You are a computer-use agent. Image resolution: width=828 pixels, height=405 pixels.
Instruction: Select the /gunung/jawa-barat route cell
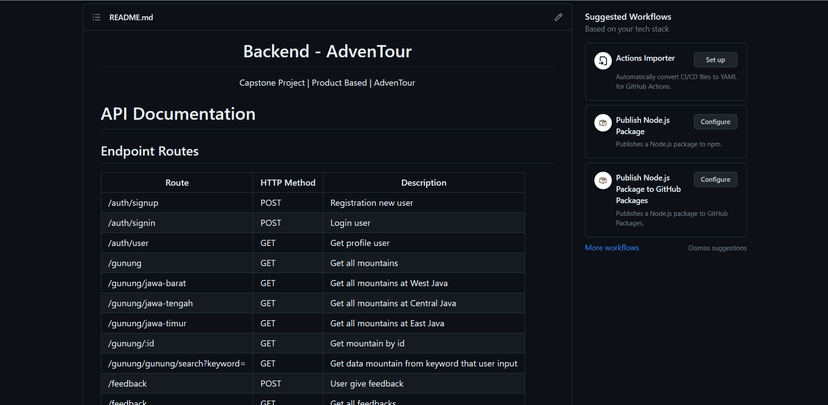point(177,283)
